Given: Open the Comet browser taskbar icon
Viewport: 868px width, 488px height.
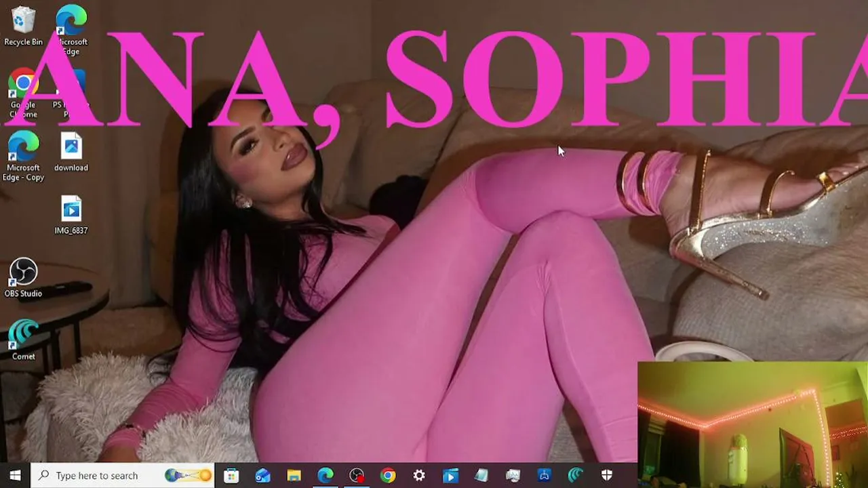Looking at the screenshot, I should coord(576,476).
